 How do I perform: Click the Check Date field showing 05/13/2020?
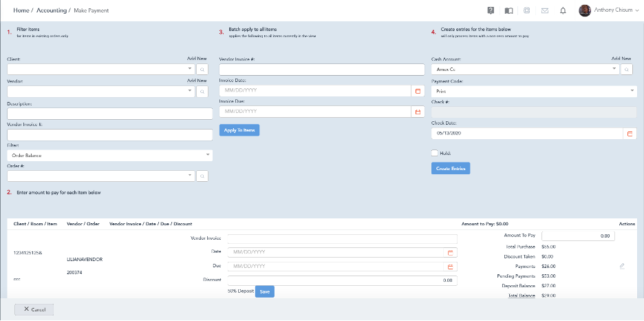527,134
